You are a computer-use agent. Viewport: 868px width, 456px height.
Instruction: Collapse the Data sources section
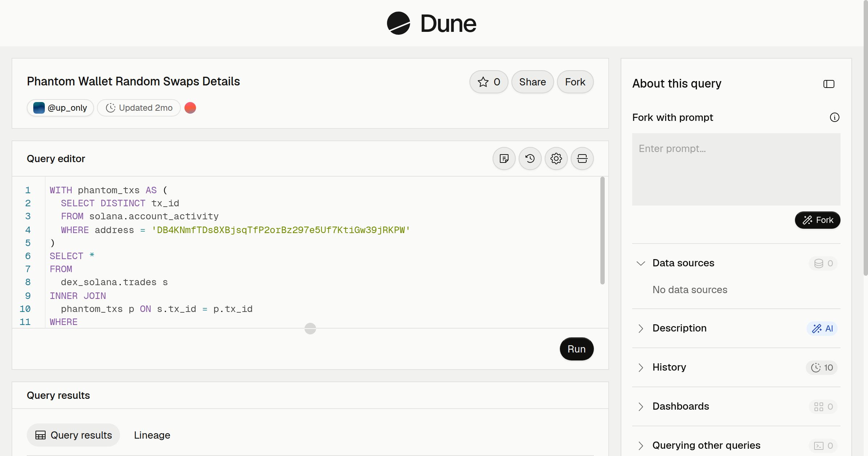pos(641,263)
